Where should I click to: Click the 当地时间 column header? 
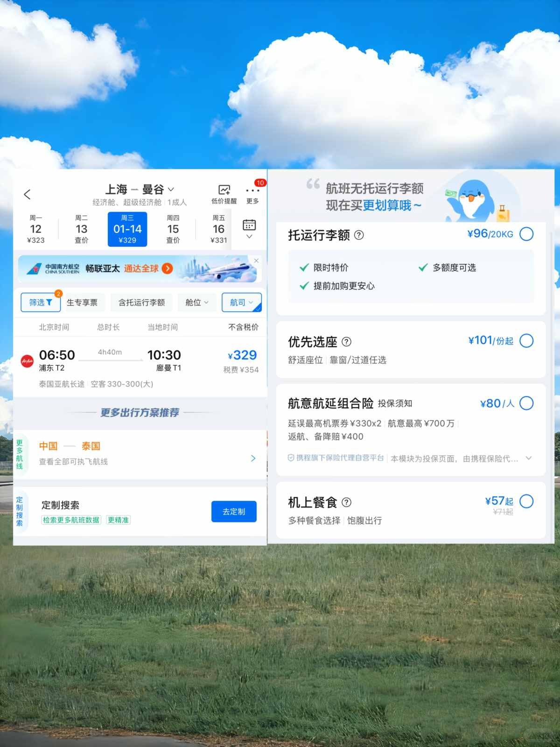tap(162, 327)
